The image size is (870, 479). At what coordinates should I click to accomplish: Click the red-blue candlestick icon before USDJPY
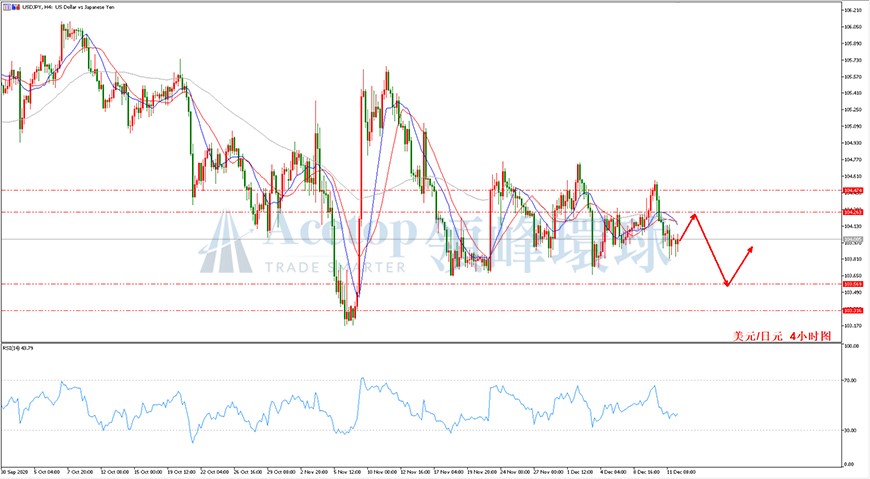click(x=16, y=7)
